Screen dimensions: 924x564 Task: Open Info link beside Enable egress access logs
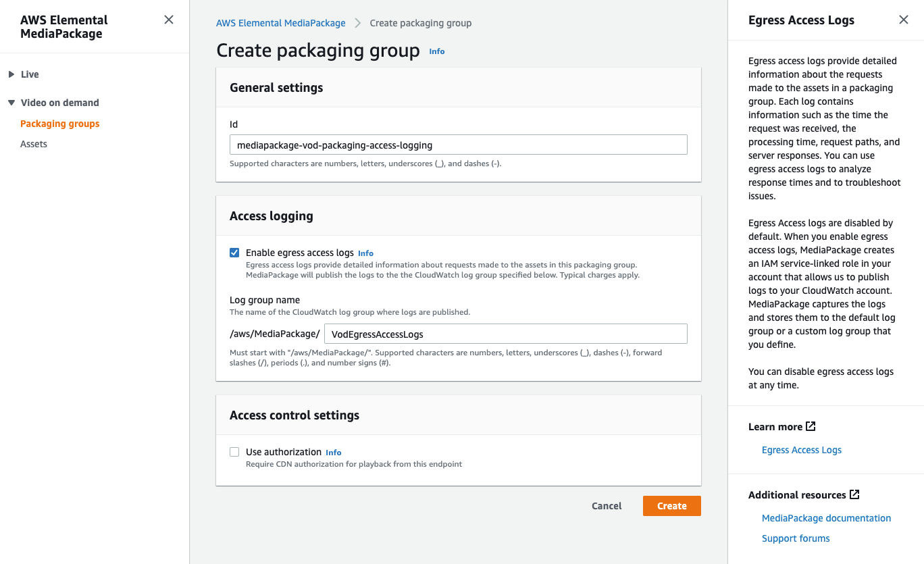point(365,253)
